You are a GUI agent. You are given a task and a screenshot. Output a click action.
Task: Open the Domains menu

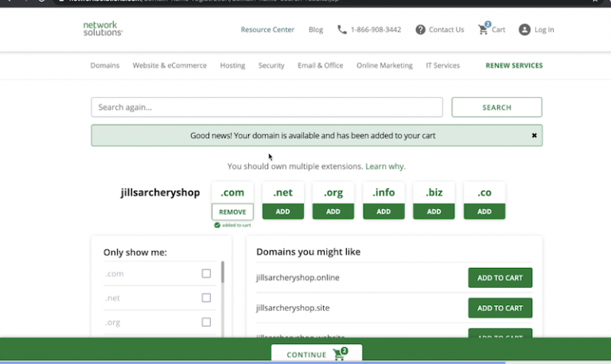pos(105,65)
